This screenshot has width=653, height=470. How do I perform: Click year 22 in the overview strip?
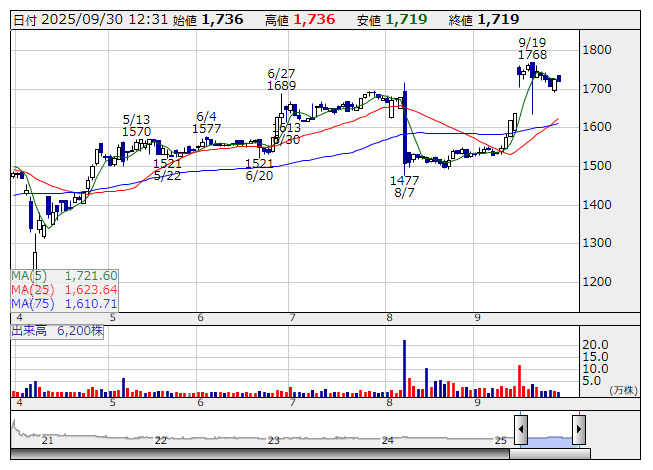[x=161, y=440]
